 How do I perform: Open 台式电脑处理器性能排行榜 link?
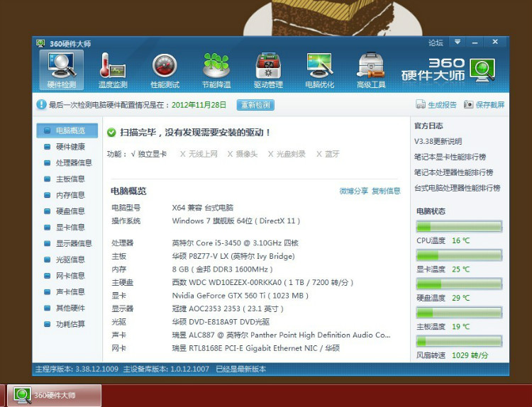pyautogui.click(x=458, y=188)
